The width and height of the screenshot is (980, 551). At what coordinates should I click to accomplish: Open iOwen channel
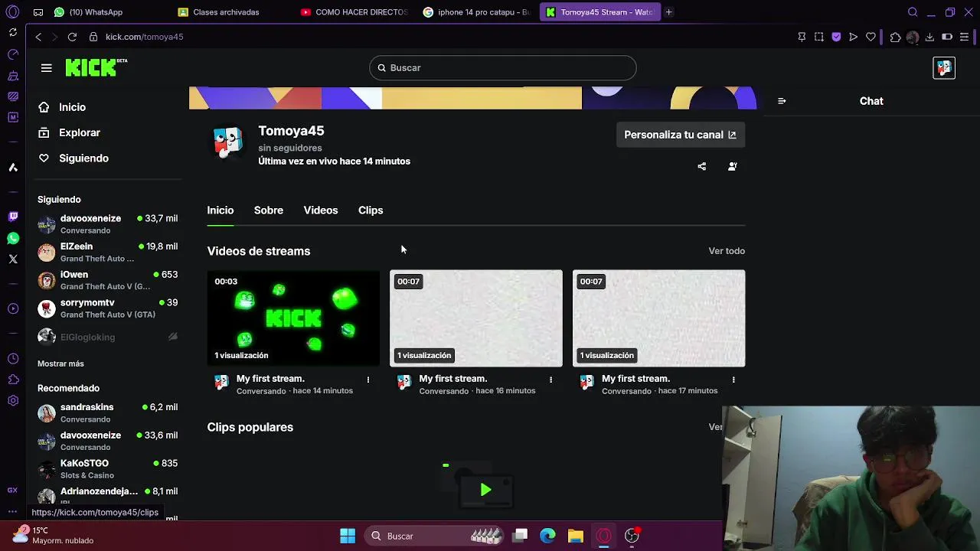click(107, 280)
